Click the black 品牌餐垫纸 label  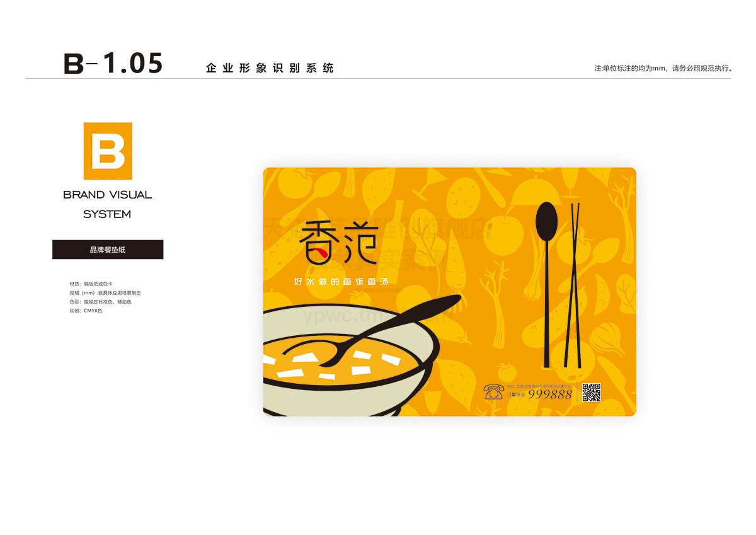coord(108,250)
